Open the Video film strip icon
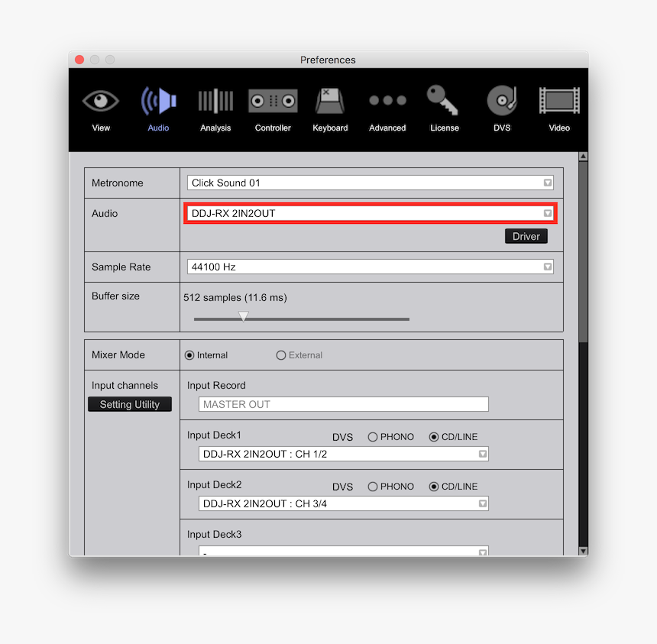 [559, 101]
